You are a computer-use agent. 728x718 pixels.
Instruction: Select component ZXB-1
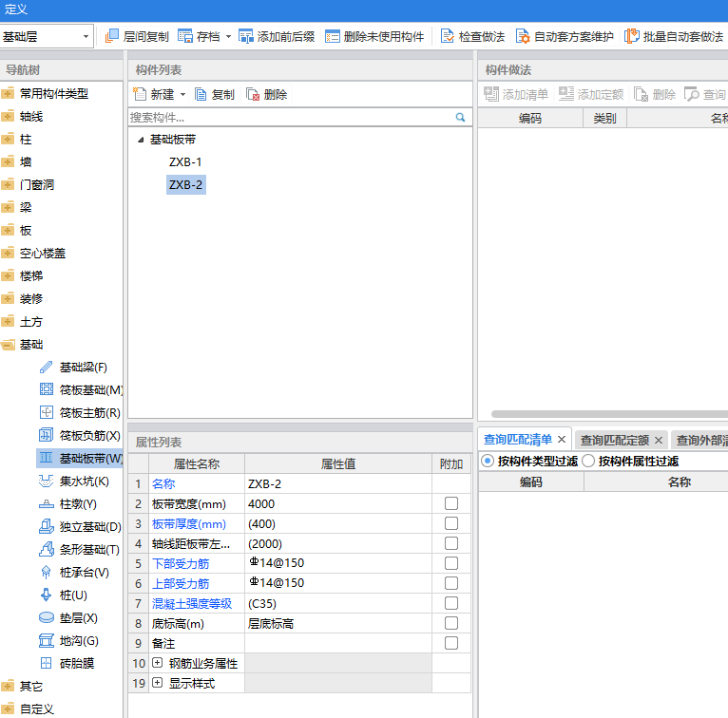(x=185, y=161)
